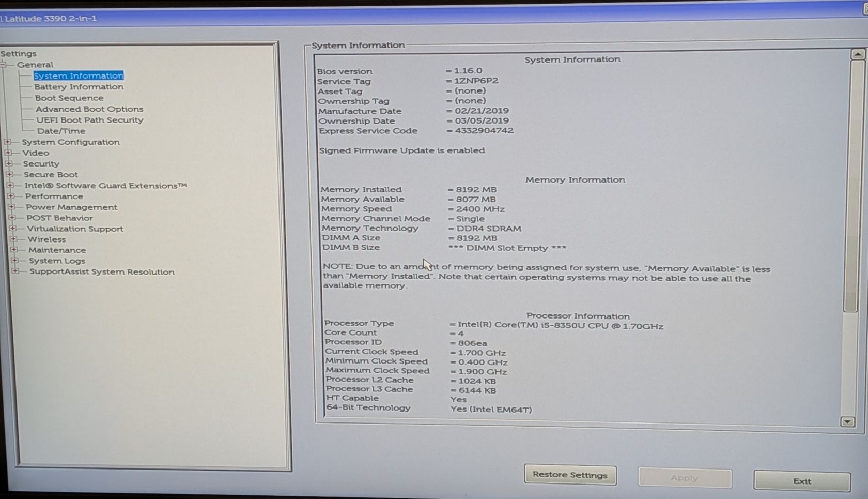Collapse the General tree section
This screenshot has height=499, width=868.
coord(3,65)
